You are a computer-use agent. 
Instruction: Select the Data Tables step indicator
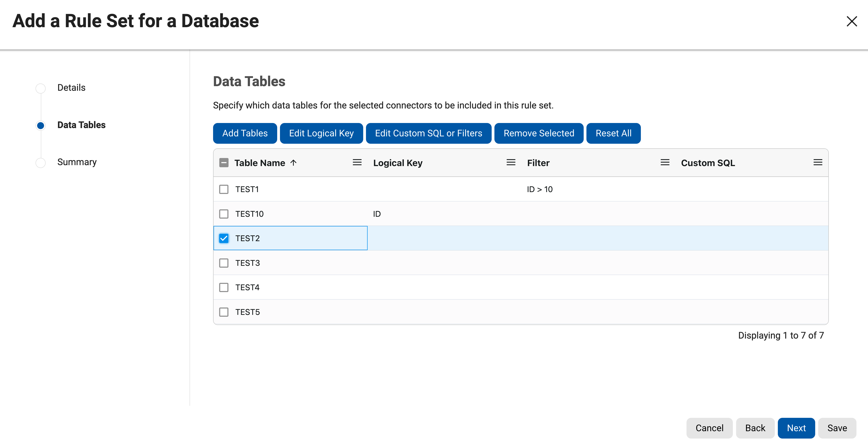[40, 125]
